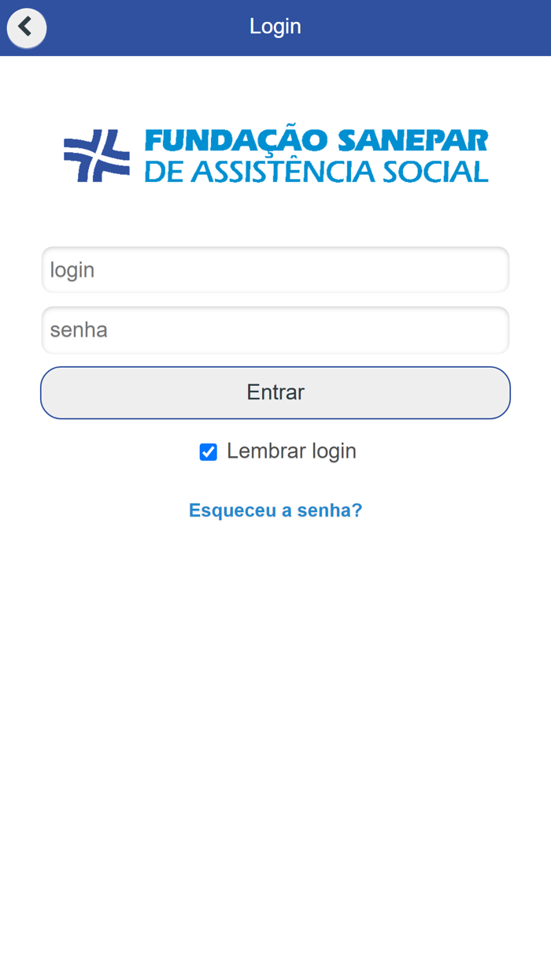Focus the login username field

275,269
